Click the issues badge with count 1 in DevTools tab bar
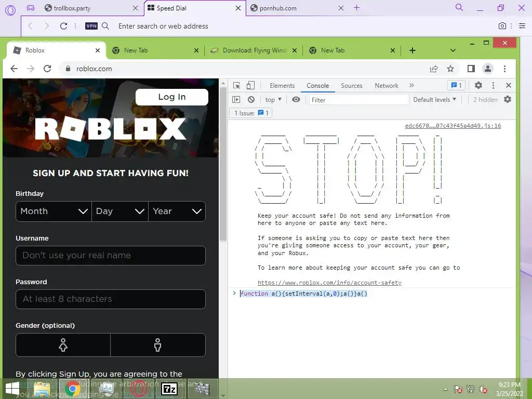Screen dimensions: 532x399 click(x=456, y=85)
